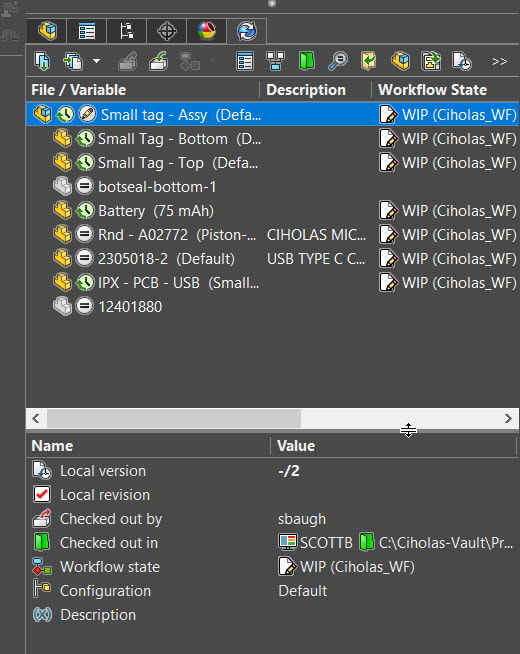Click WIP state in Battery row
This screenshot has width=520, height=654.
(448, 211)
